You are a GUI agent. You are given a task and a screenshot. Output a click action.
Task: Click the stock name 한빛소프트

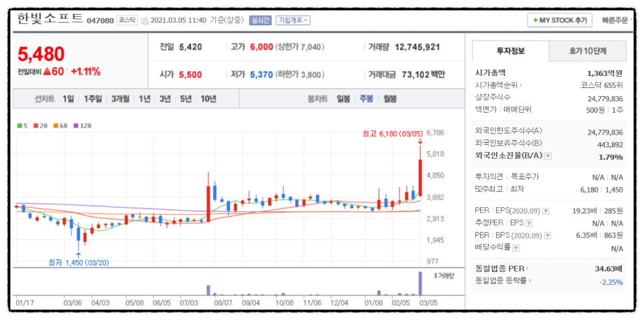click(x=50, y=19)
